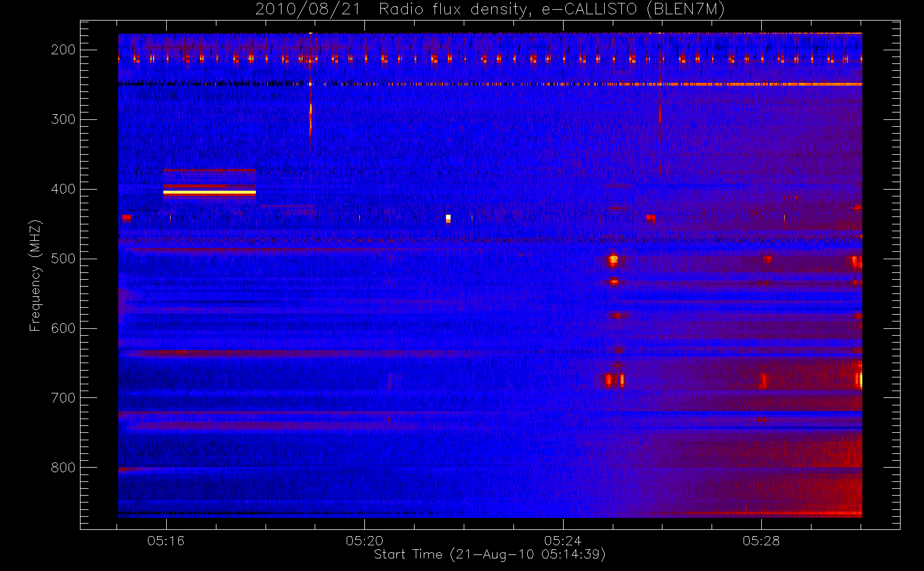Click the 700 frequency tick label
This screenshot has height=571, width=924.
63,398
